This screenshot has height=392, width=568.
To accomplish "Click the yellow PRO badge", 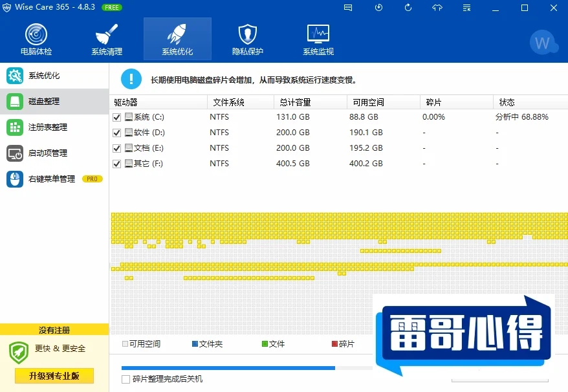I will point(93,179).
